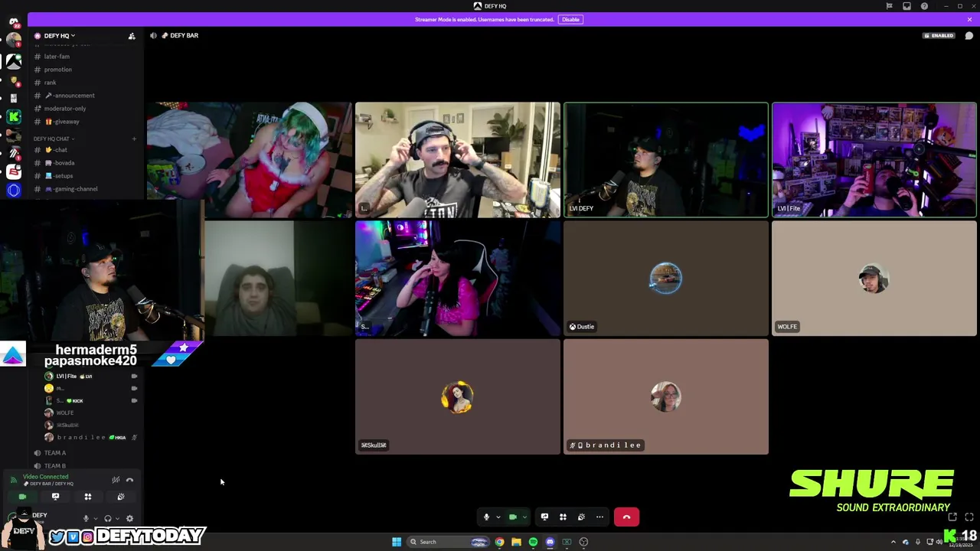Add channel with plus in DEFY HQ CHAT
980x551 pixels.
tap(134, 139)
